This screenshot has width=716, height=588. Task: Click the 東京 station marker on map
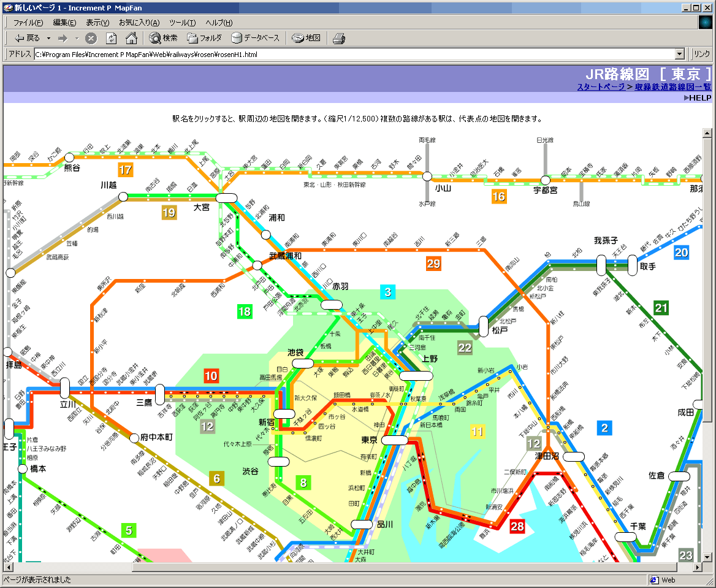[394, 440]
